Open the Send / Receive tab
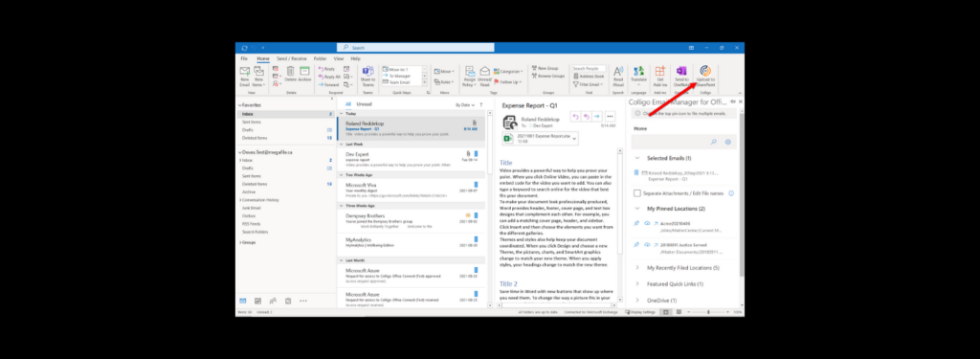Screen dimensions: 980x359 tap(292, 58)
